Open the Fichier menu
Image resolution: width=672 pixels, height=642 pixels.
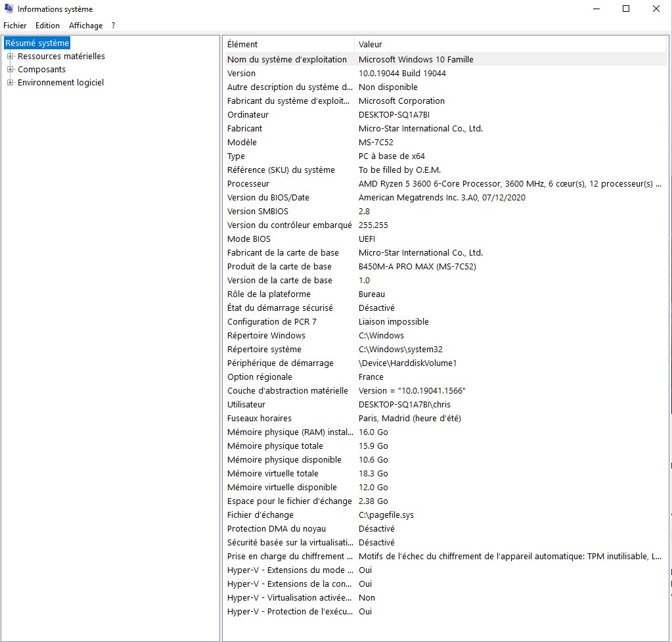coord(15,26)
